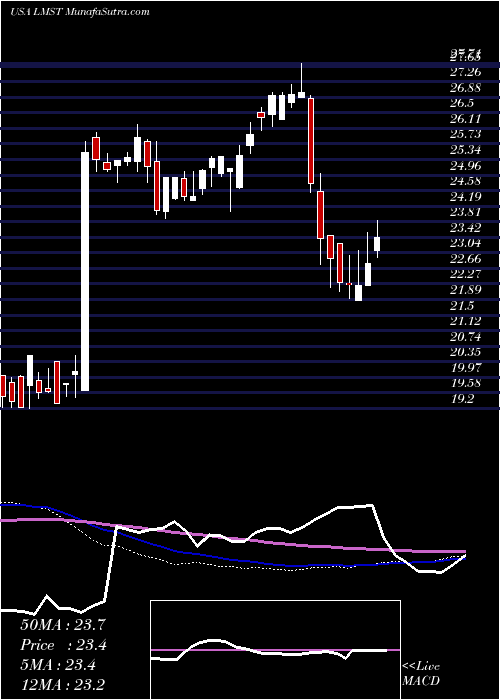
Task: Select the 26.88 price axis label
Action: [465, 88]
